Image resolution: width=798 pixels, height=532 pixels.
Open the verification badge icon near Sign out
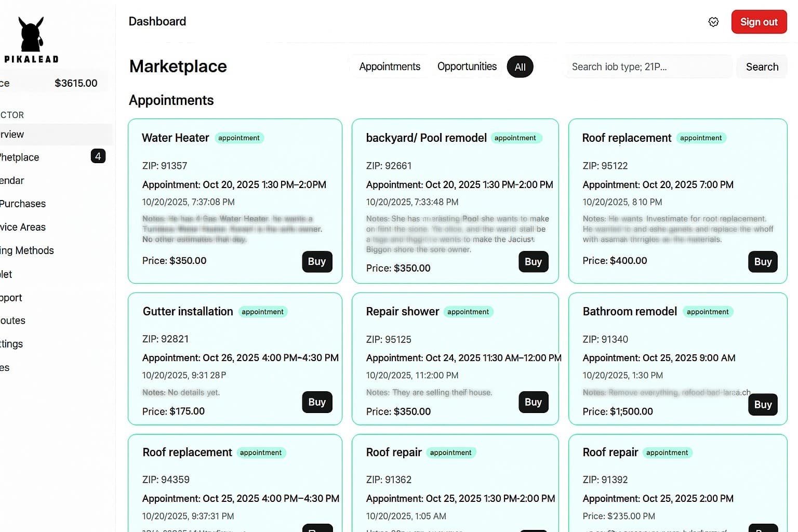pos(713,22)
